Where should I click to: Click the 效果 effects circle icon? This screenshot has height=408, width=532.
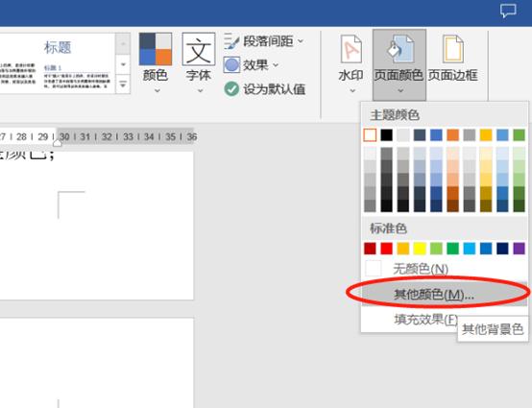point(231,64)
